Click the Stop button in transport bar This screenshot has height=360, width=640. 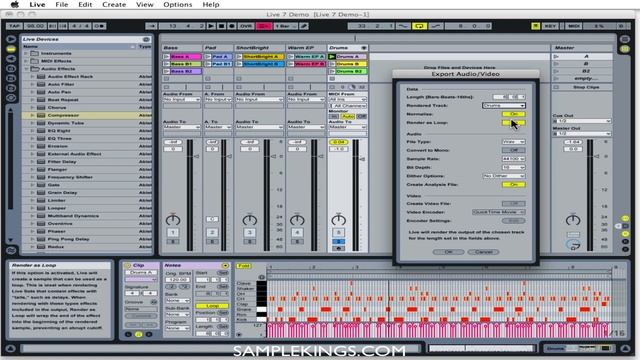coord(221,26)
